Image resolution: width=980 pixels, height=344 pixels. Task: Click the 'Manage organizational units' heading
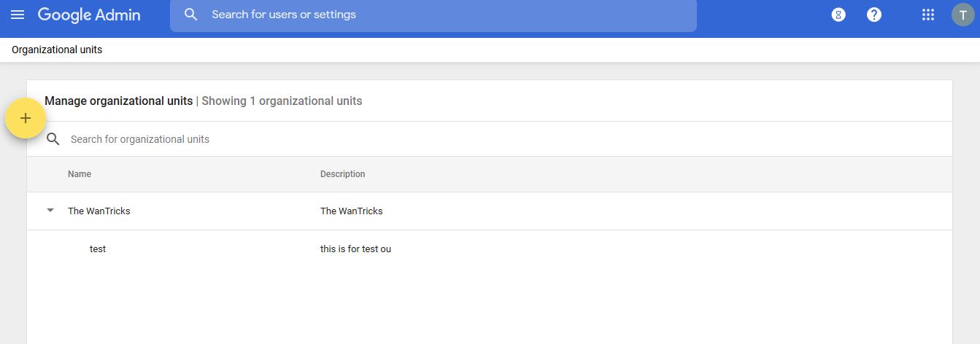(119, 101)
